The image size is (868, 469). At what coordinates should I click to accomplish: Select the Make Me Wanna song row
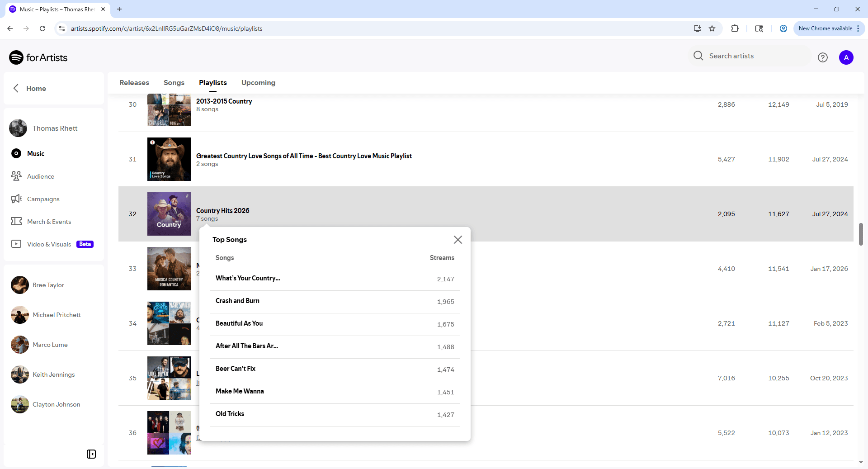click(335, 392)
